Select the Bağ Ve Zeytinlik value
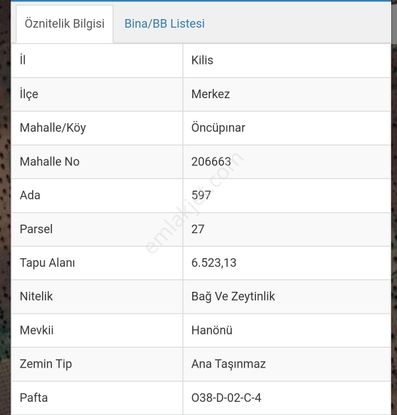The height and width of the screenshot is (415, 397). pyautogui.click(x=233, y=296)
